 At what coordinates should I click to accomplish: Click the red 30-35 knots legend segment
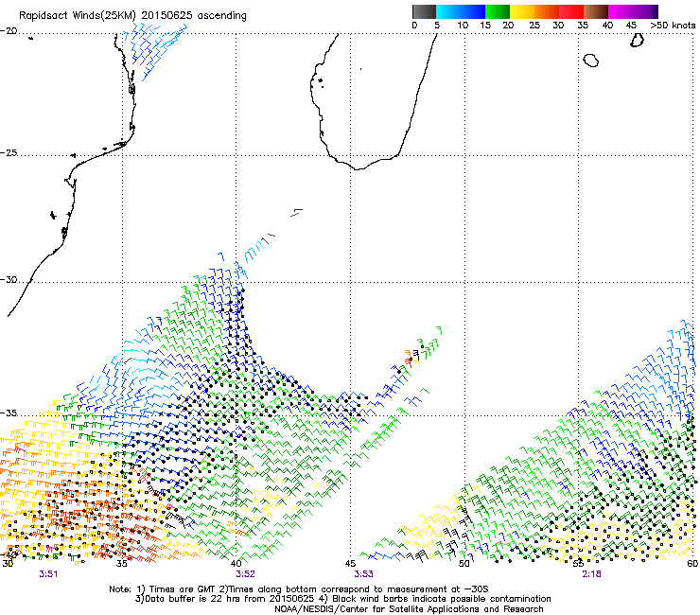coord(571,11)
